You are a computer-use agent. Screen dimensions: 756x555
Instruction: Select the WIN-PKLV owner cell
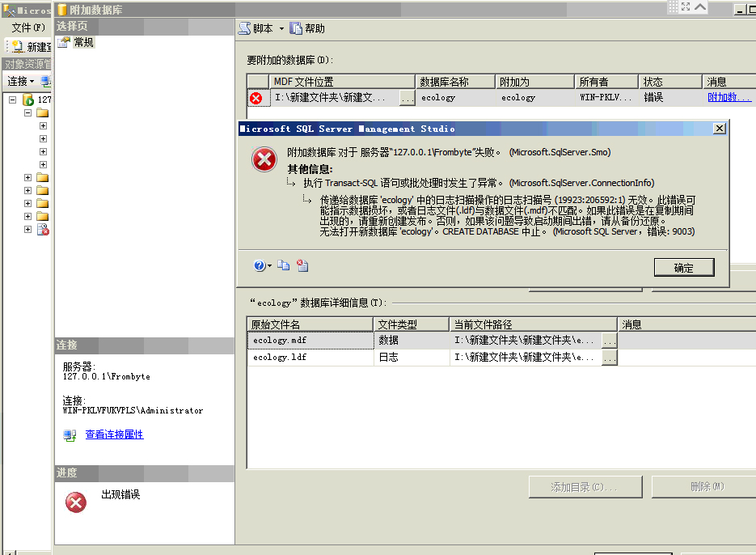click(x=606, y=97)
